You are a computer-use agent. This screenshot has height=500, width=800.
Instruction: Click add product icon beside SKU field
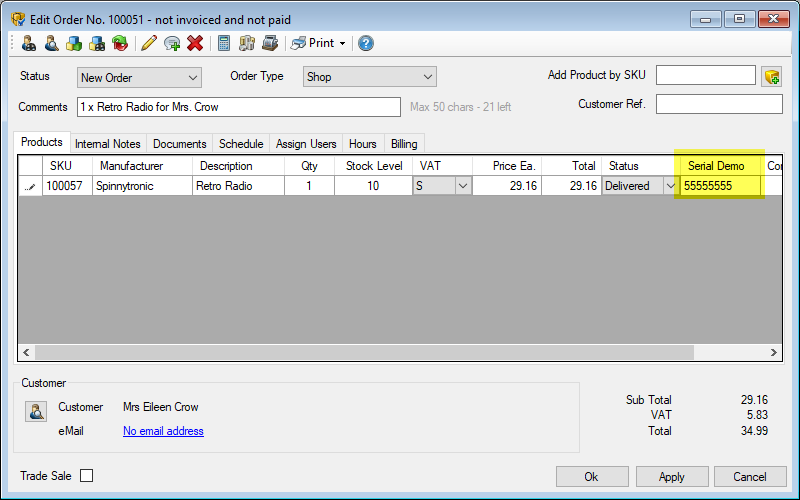click(x=771, y=76)
